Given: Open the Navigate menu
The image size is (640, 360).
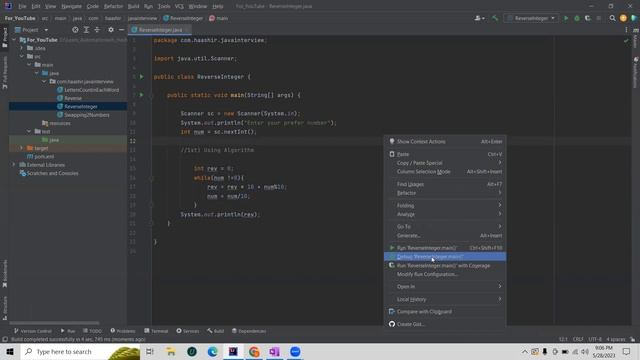Looking at the screenshot, I should pyautogui.click(x=71, y=6).
